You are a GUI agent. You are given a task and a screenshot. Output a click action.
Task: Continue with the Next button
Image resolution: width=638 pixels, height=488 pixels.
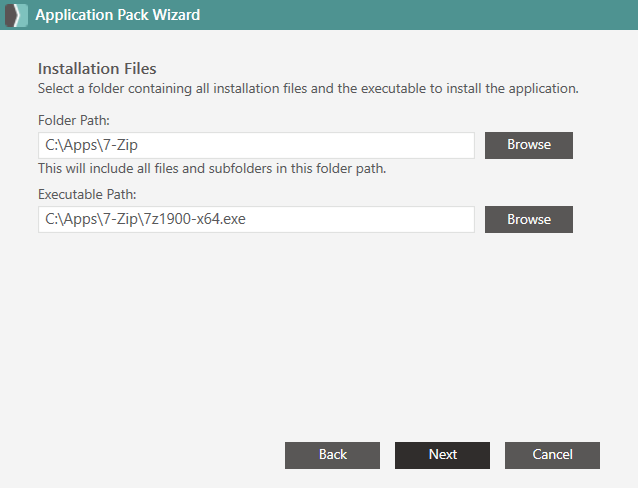442,455
